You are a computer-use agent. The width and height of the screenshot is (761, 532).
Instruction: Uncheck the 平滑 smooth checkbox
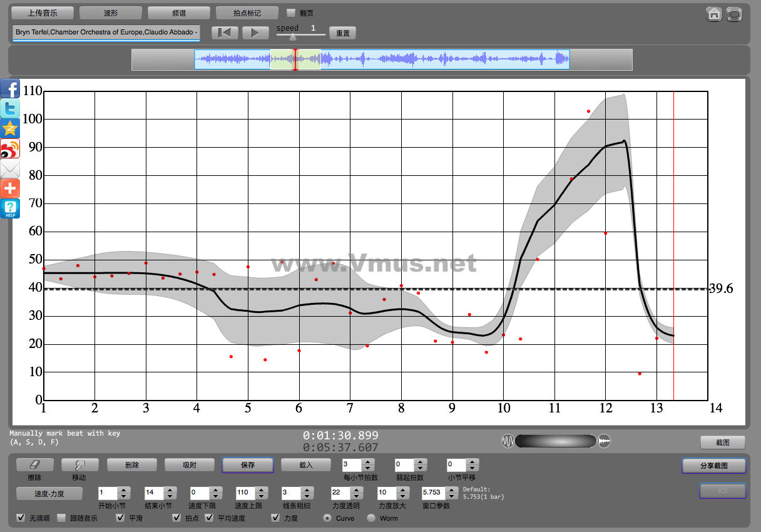[x=121, y=518]
